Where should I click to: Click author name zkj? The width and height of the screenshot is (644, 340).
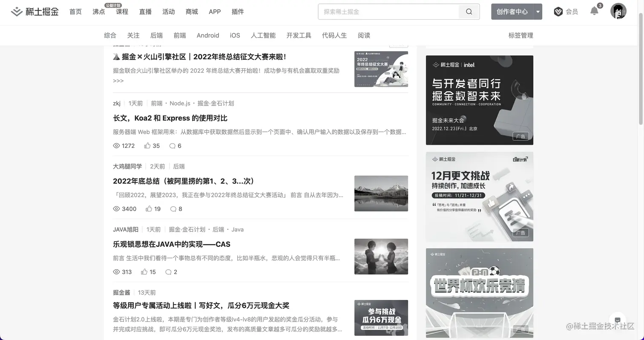tap(117, 103)
